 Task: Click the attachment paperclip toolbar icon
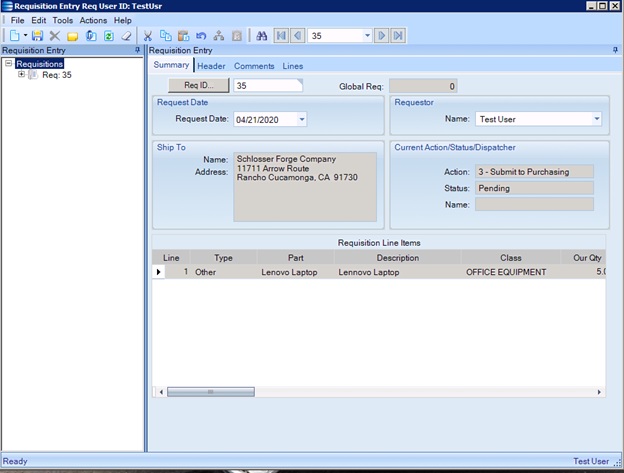coord(91,36)
